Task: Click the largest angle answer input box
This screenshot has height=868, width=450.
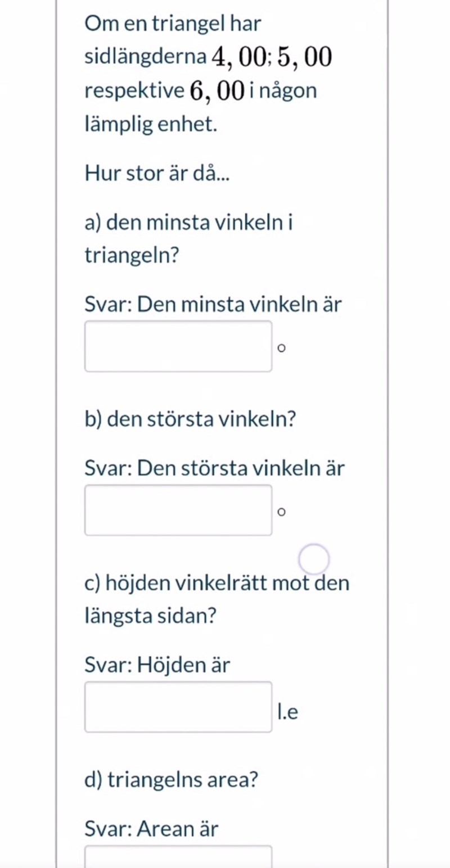Action: (178, 510)
